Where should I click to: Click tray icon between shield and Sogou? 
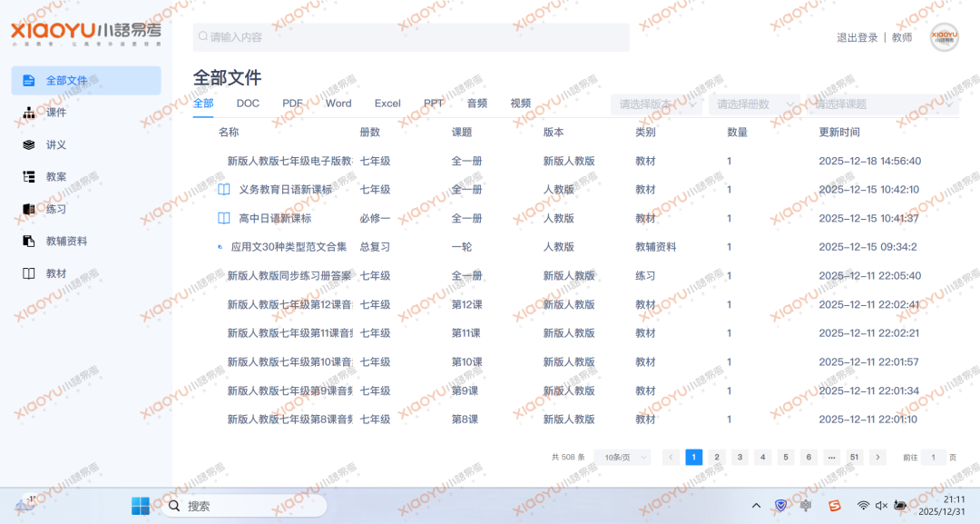806,505
